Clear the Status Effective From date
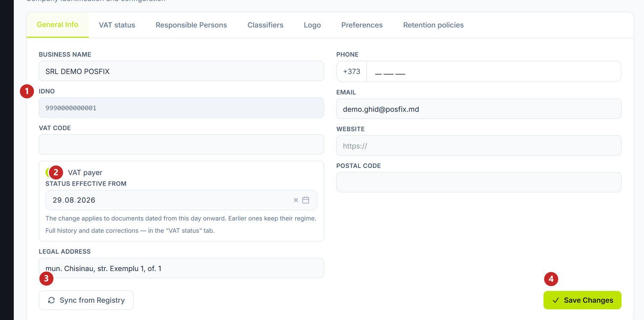The image size is (644, 320). coord(296,200)
